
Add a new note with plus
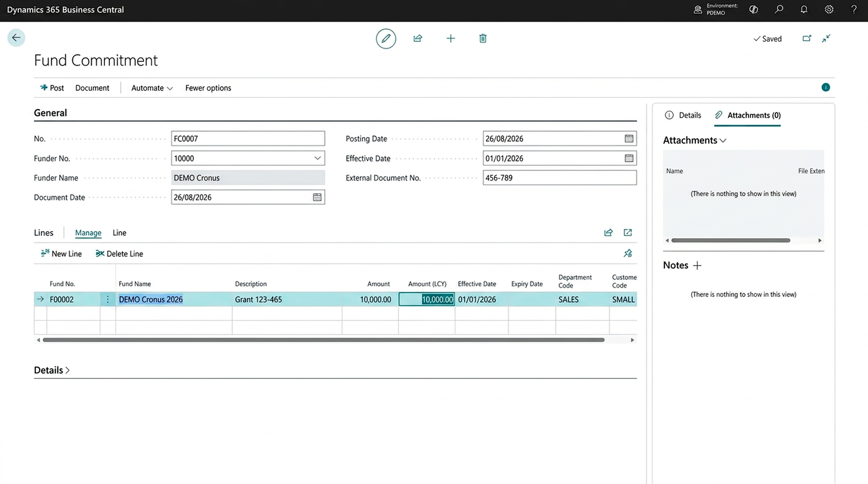697,266
